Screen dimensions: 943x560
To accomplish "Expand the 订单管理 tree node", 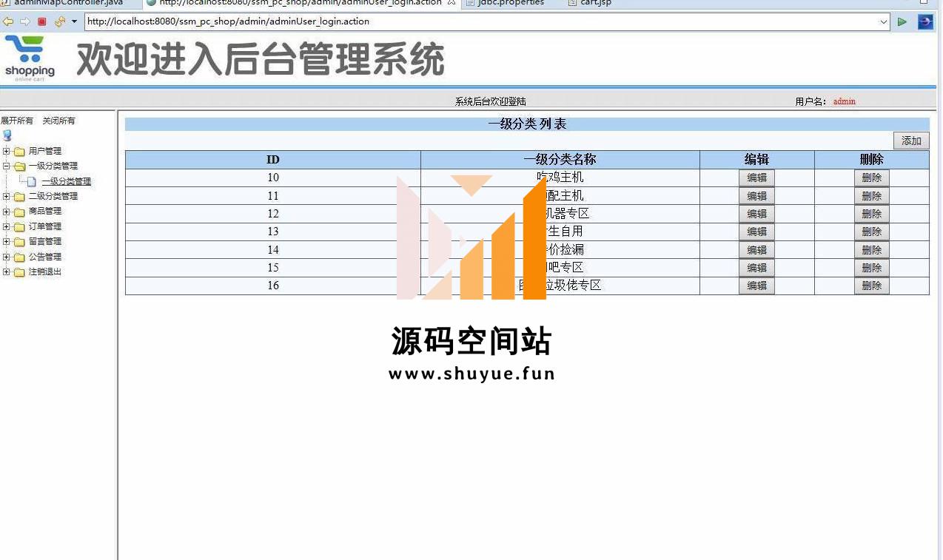I will [7, 226].
